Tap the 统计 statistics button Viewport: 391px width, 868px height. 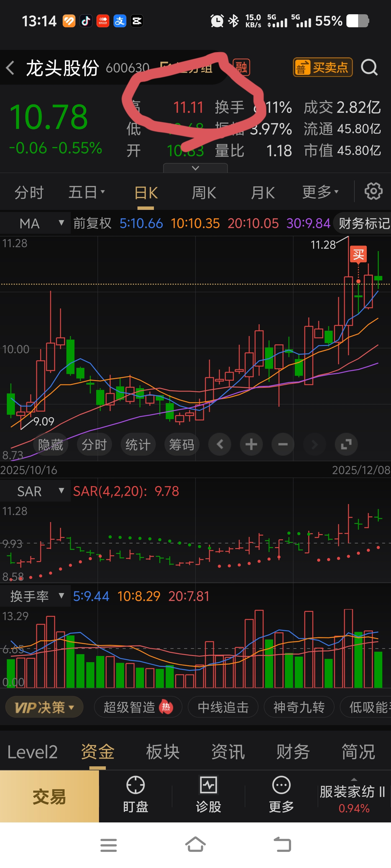pyautogui.click(x=138, y=445)
